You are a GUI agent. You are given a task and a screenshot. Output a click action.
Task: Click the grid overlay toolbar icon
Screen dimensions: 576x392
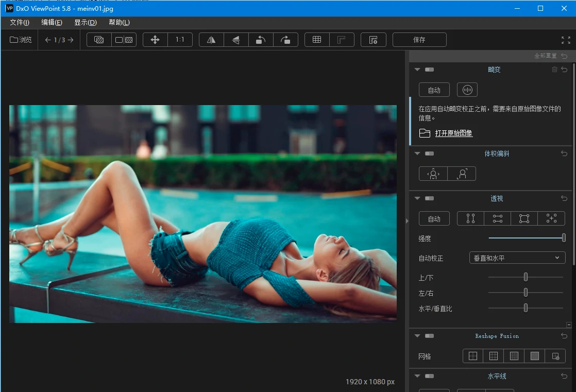[x=317, y=40]
